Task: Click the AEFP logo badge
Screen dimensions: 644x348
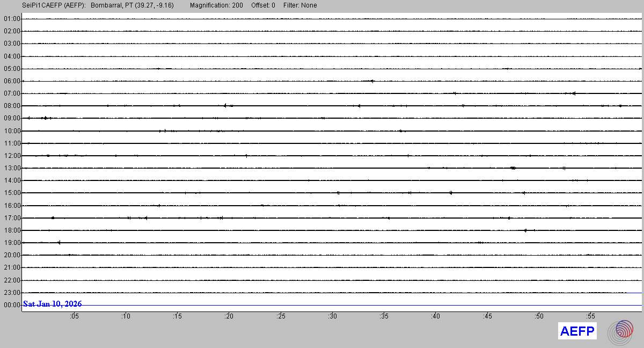Action: [577, 331]
